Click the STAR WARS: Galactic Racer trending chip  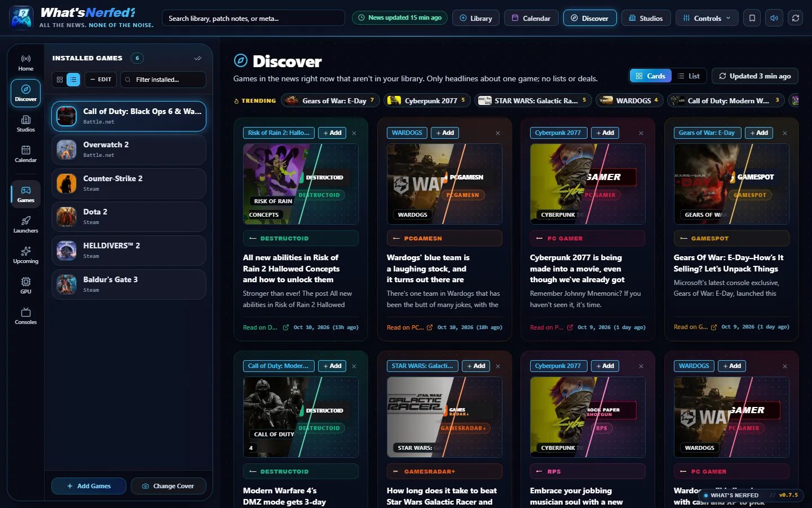[533, 100]
